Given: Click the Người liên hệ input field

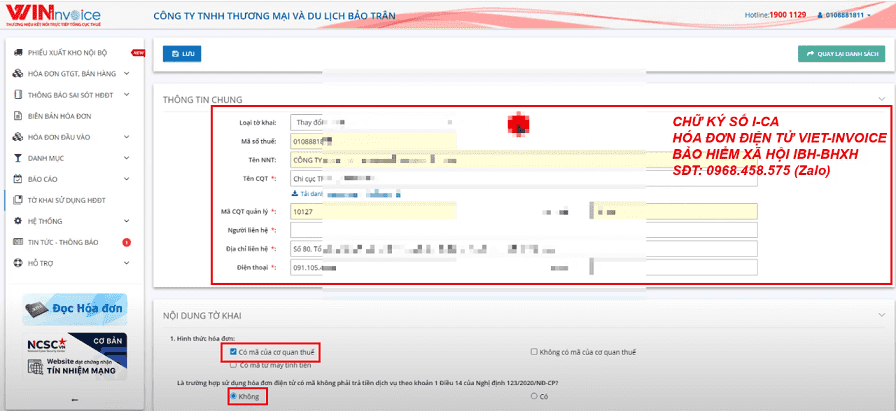Looking at the screenshot, I should pos(523,230).
